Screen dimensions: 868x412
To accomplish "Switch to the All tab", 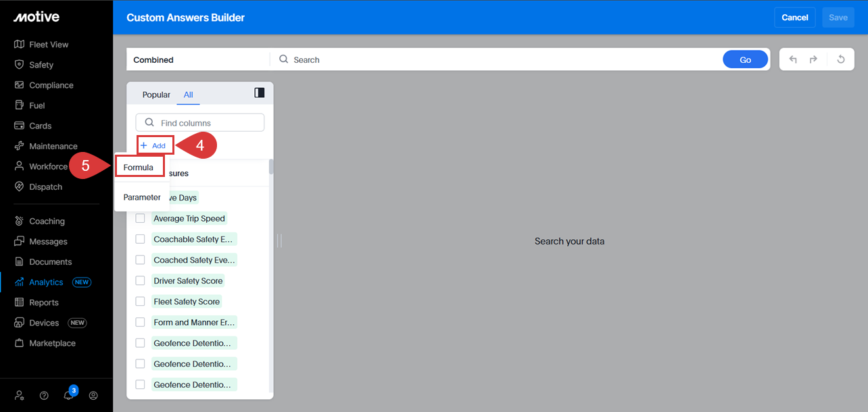I will pos(189,95).
